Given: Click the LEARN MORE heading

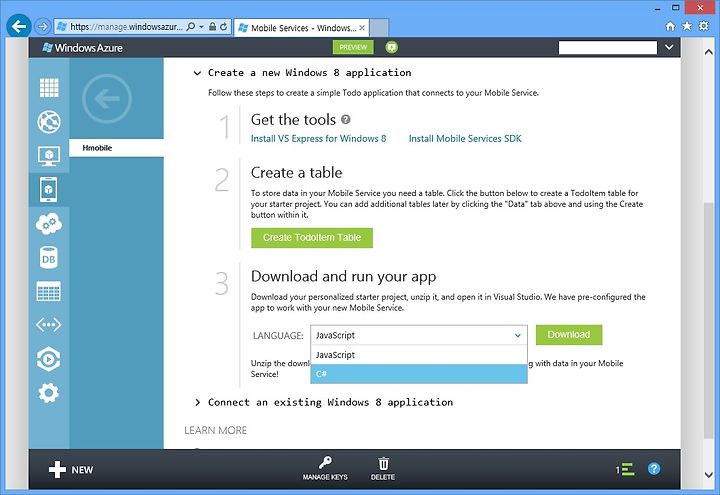Looking at the screenshot, I should [x=215, y=430].
